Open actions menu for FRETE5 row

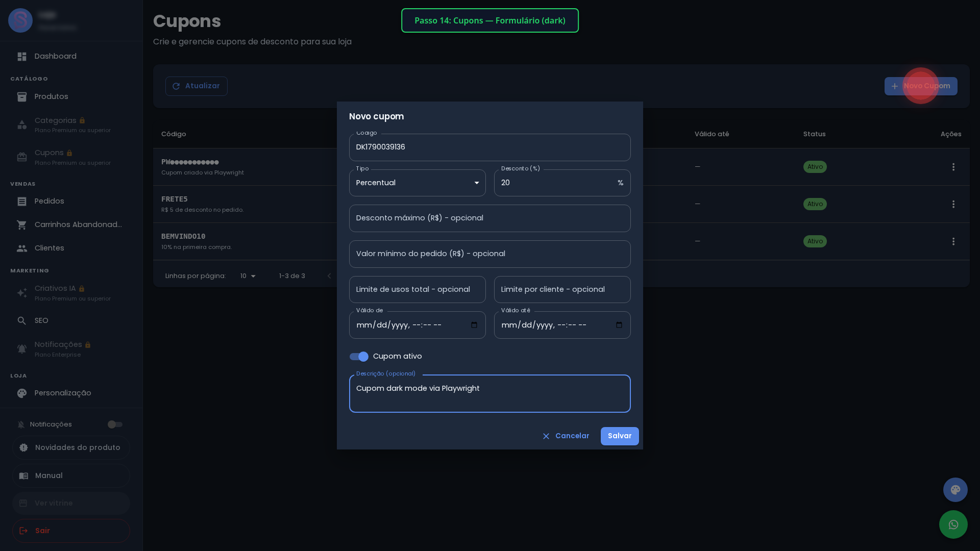click(x=953, y=204)
